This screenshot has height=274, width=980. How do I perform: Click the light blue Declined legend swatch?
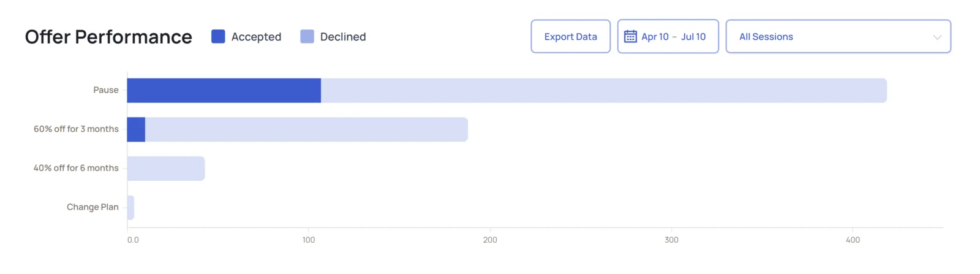tap(307, 36)
